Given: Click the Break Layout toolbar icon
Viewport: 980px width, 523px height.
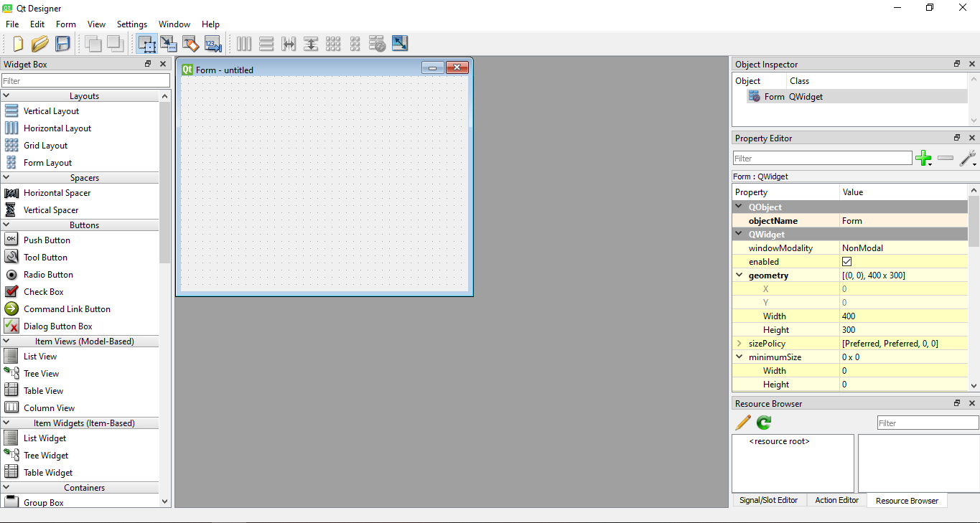Looking at the screenshot, I should click(378, 44).
